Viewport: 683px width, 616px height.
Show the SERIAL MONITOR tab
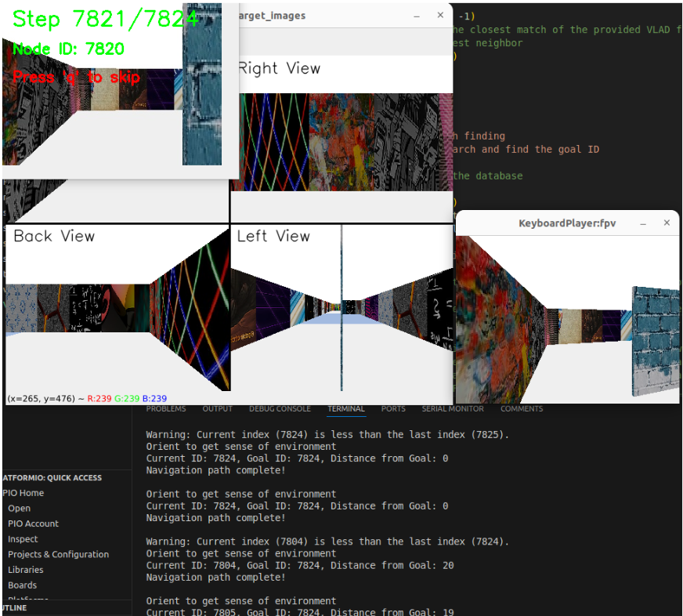(x=453, y=408)
